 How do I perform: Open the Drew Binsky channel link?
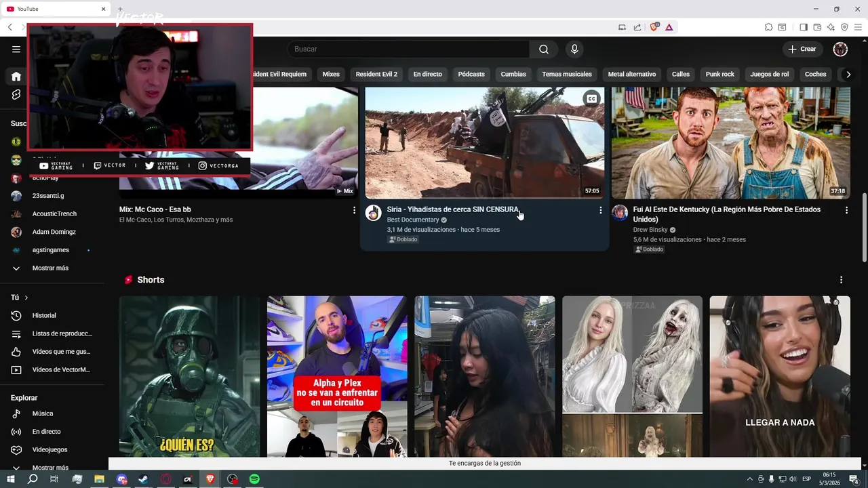click(x=650, y=230)
